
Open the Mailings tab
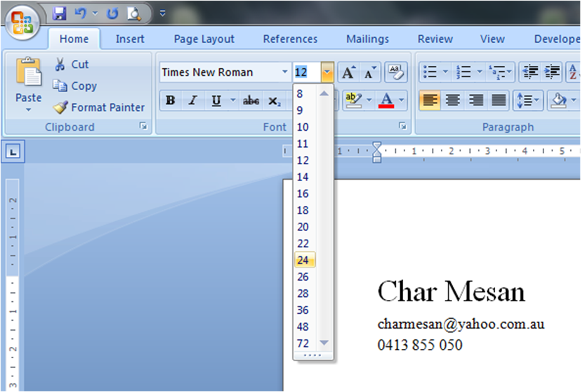(x=368, y=39)
